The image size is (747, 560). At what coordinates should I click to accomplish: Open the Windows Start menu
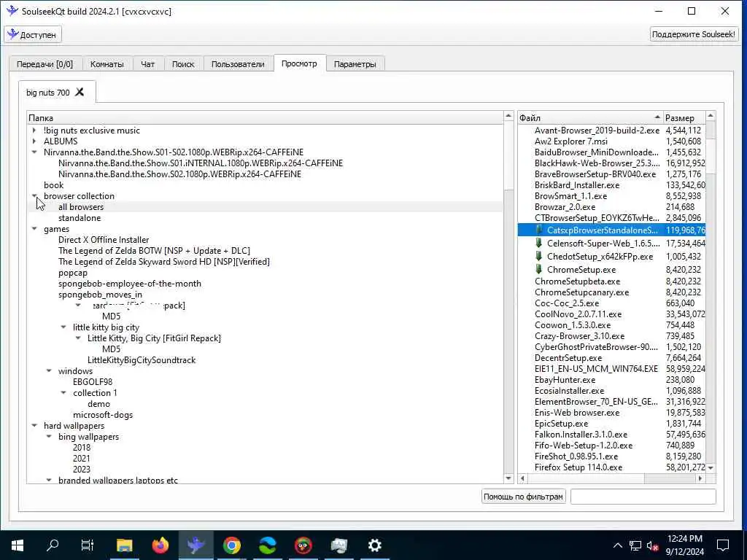pos(18,545)
